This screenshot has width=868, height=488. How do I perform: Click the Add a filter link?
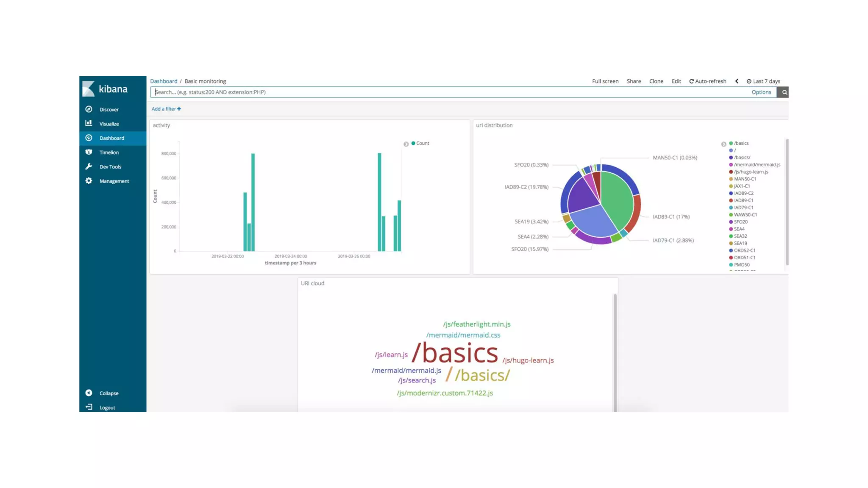[x=166, y=109]
